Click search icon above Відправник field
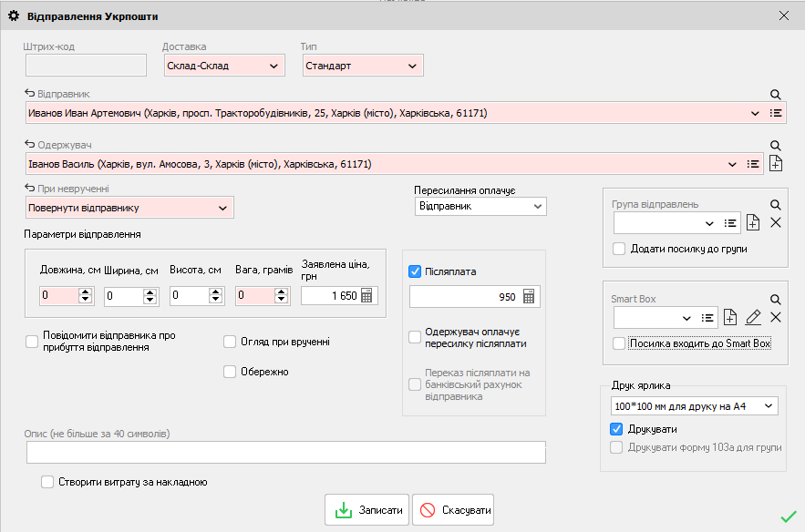 (x=776, y=95)
